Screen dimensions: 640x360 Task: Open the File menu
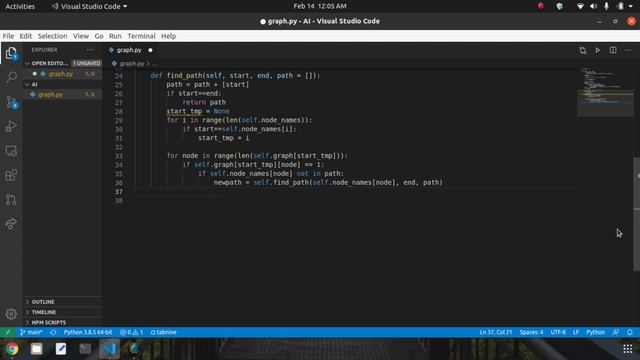[8, 36]
